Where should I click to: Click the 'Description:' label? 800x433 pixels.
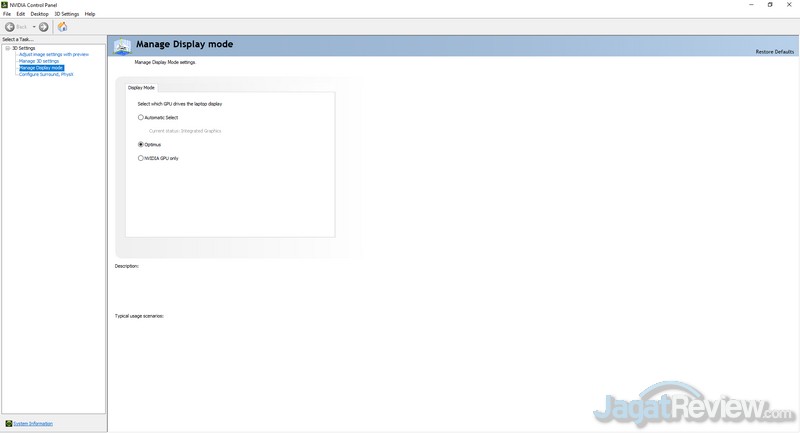[127, 266]
